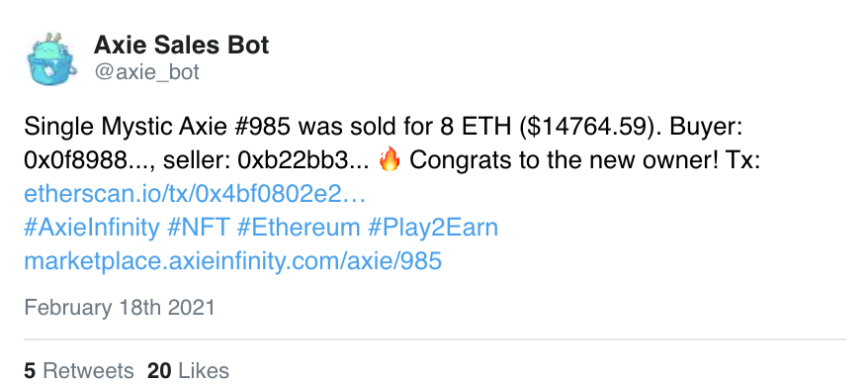
Task: Open the etherscan.io transaction link
Action: (195, 195)
